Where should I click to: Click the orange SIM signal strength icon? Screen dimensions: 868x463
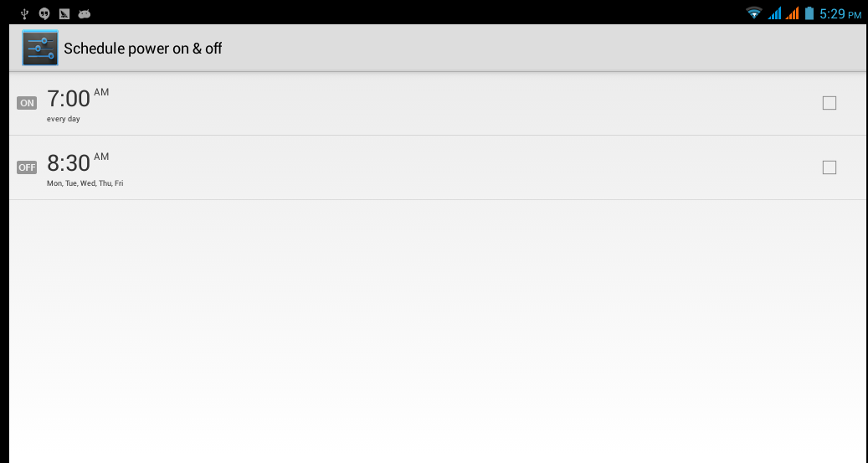(792, 13)
